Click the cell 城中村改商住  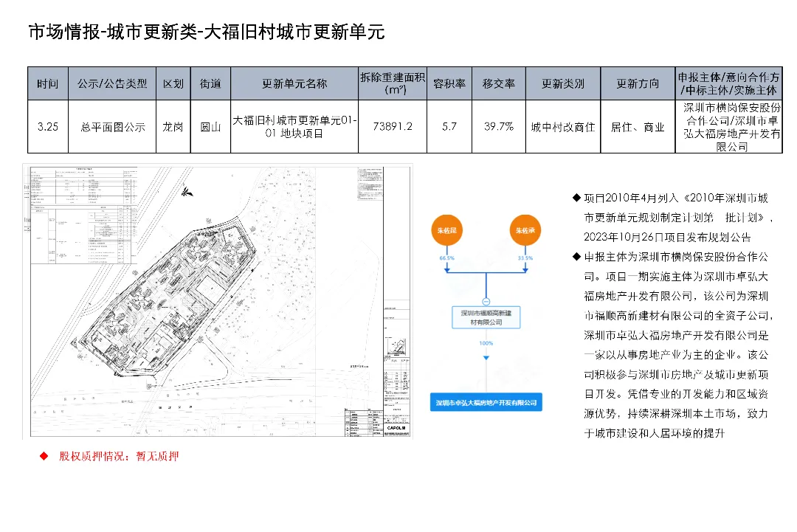(x=562, y=126)
